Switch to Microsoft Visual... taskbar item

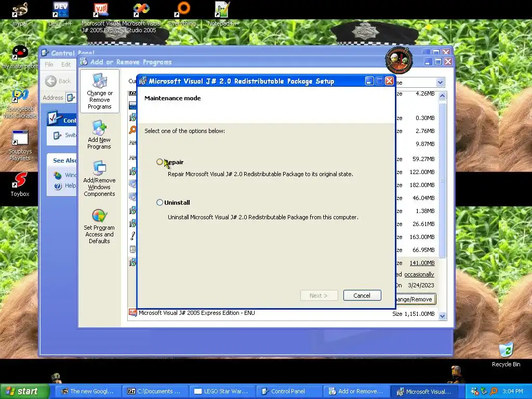tap(424, 391)
